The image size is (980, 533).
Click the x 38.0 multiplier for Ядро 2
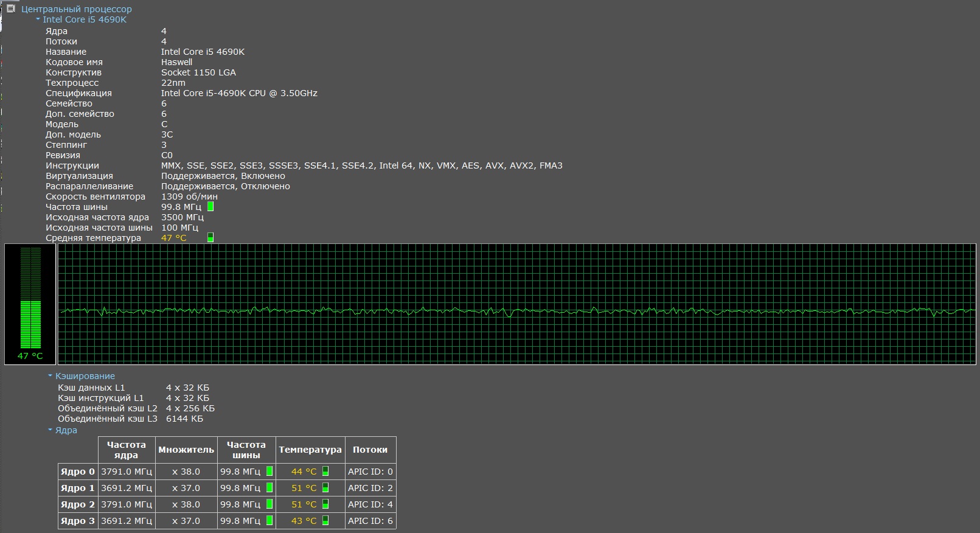(x=186, y=504)
